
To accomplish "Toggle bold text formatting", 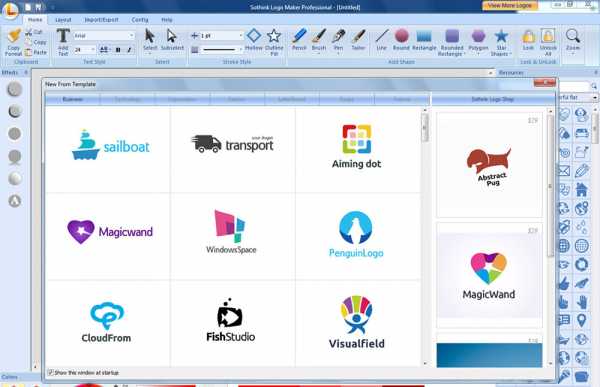I will click(x=118, y=50).
